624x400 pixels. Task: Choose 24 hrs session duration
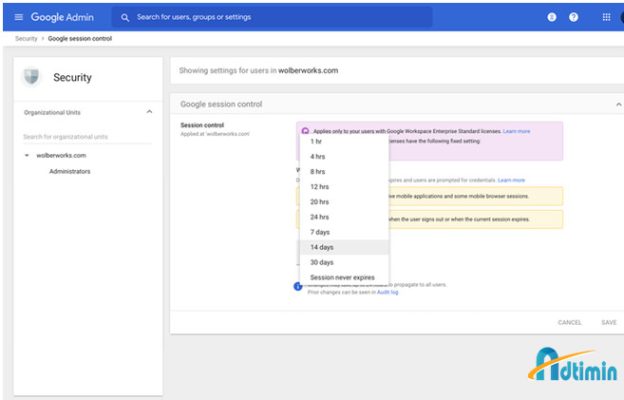344,217
